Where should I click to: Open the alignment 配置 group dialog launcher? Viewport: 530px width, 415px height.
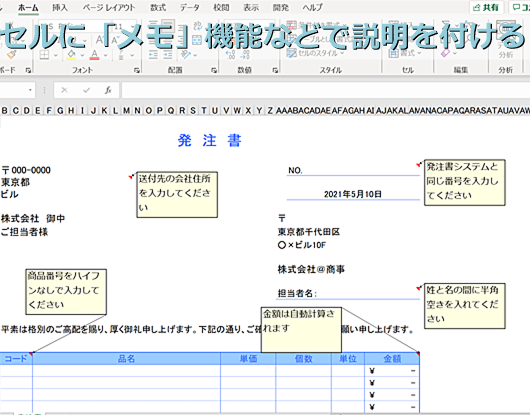point(214,70)
